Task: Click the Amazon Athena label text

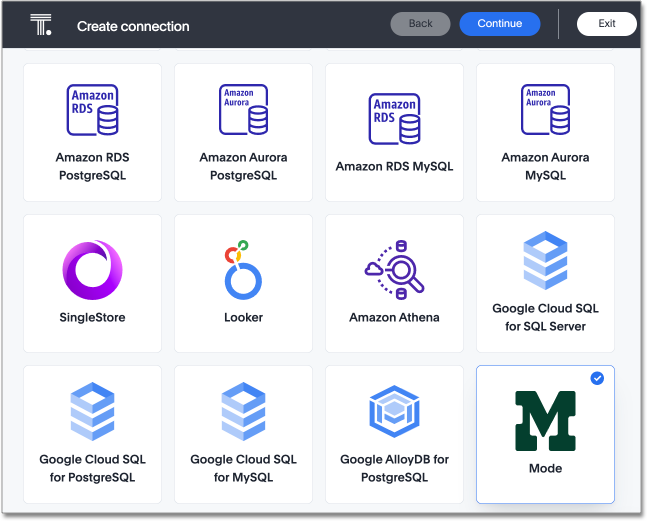Action: [x=394, y=317]
